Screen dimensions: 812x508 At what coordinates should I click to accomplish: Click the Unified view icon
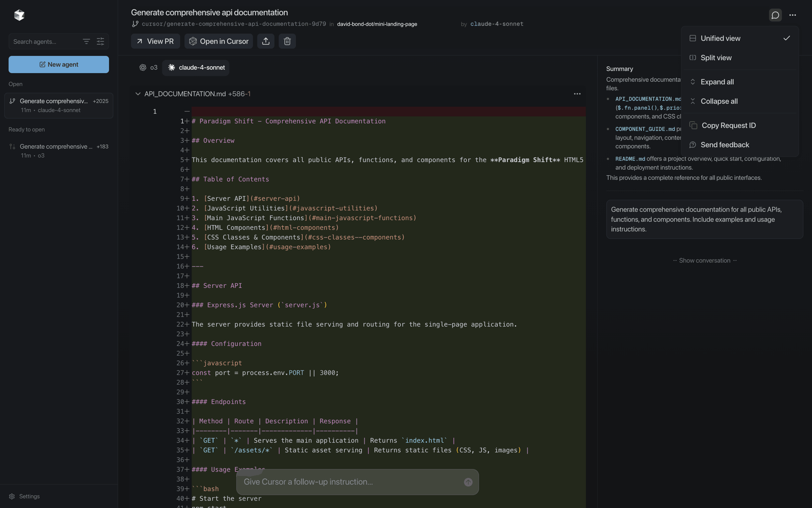(x=693, y=38)
